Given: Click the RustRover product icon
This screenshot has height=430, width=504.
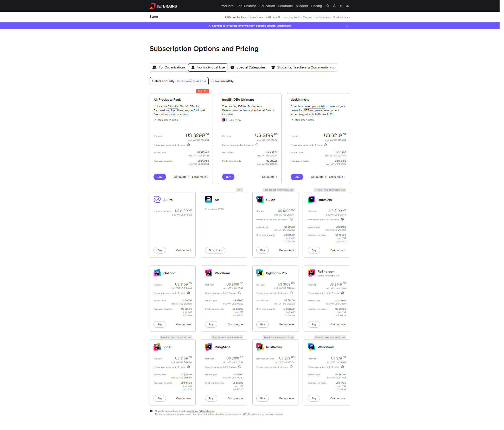Looking at the screenshot, I should (x=260, y=347).
